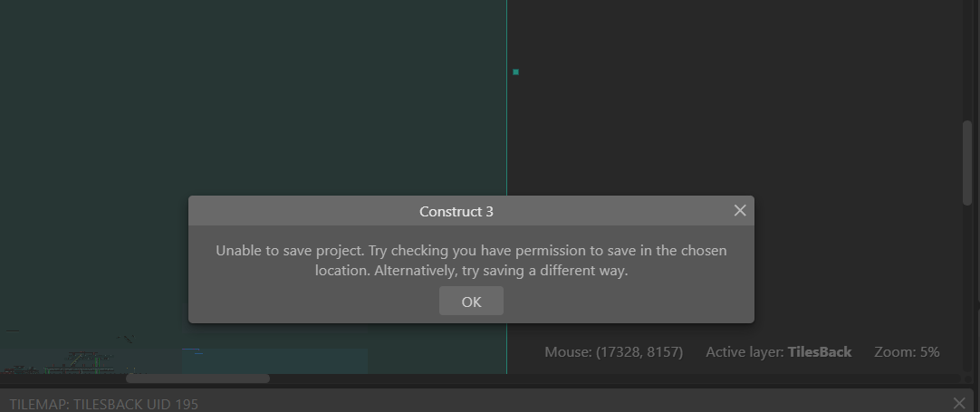Viewport: 980px width, 412px height.
Task: Close the Construct 3 error dialog
Action: (740, 211)
